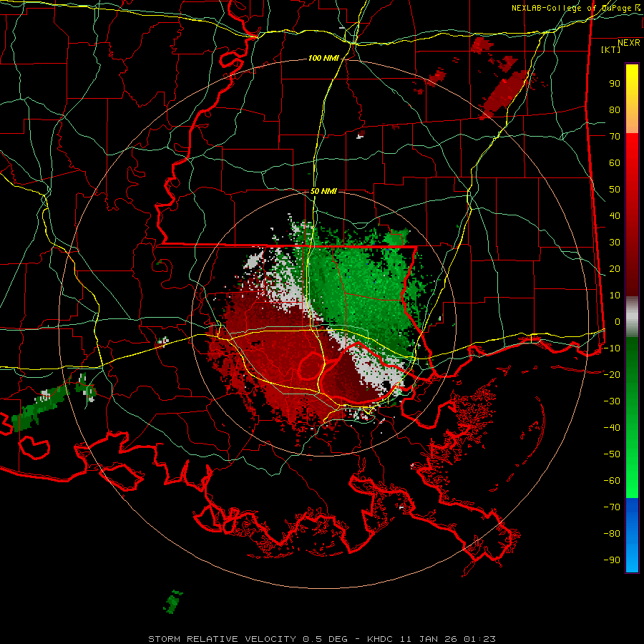Pick the gray zero-velocity segment of the color bar

pos(632,317)
